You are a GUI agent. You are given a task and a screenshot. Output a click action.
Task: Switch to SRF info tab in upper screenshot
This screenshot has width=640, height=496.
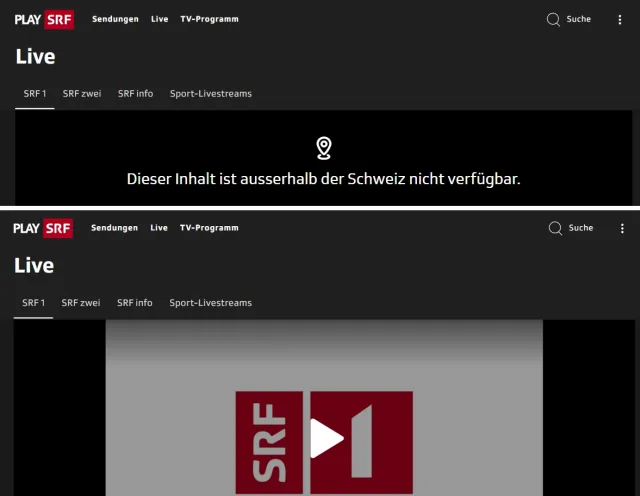coord(136,94)
